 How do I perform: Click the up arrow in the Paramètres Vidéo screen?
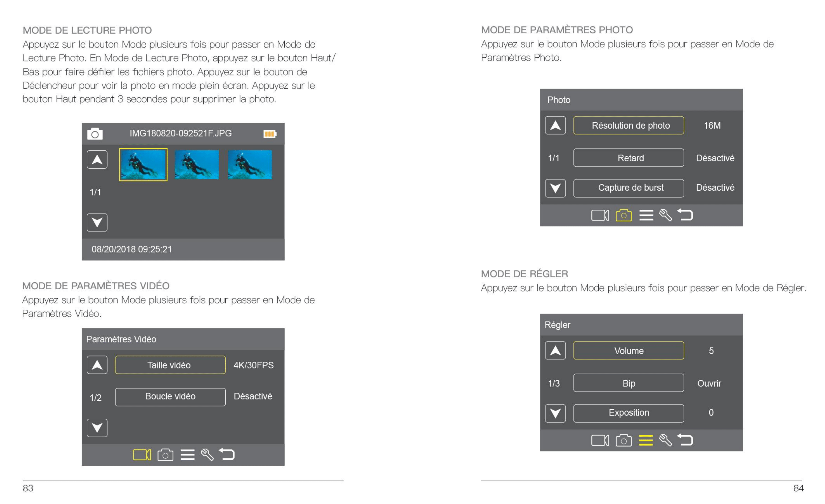tap(97, 365)
